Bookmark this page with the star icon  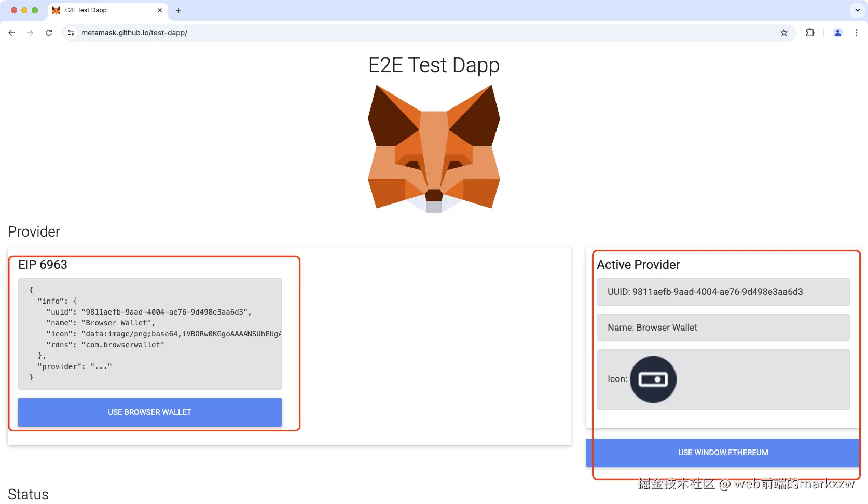click(784, 33)
